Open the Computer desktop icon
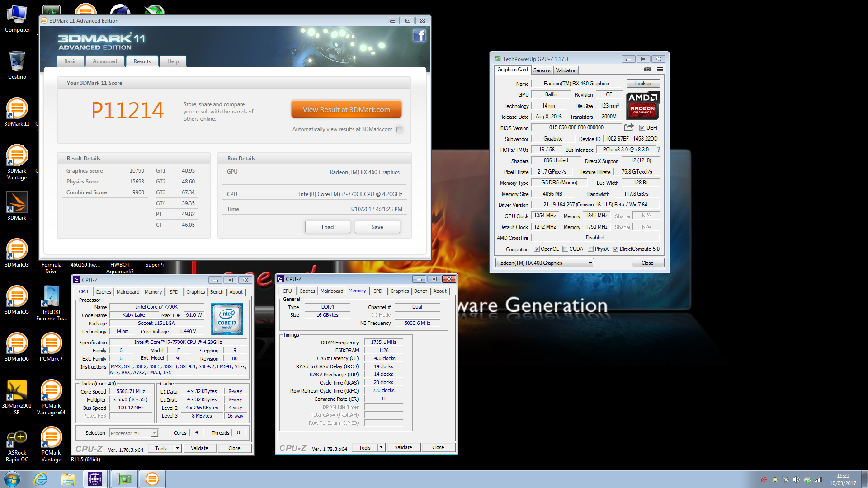Image resolution: width=868 pixels, height=488 pixels. point(17,19)
